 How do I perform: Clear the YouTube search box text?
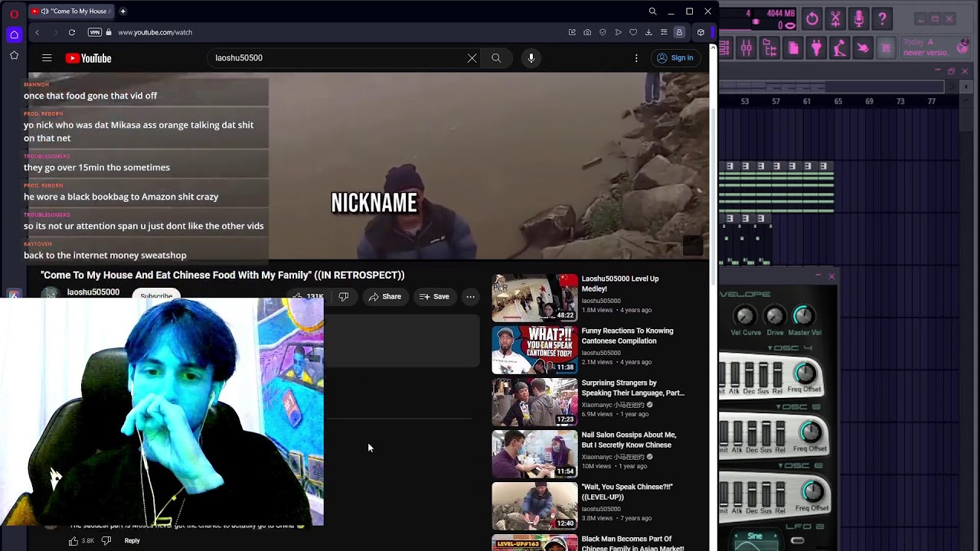tap(472, 58)
